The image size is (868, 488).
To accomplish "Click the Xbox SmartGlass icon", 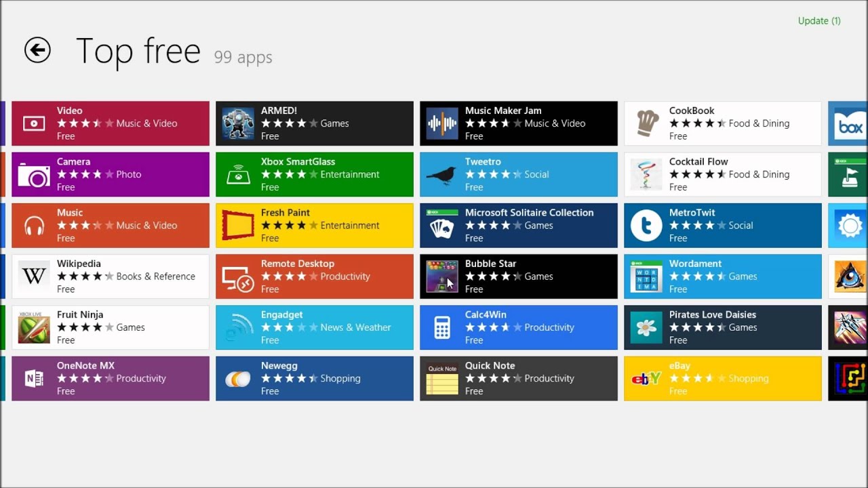I will click(238, 175).
